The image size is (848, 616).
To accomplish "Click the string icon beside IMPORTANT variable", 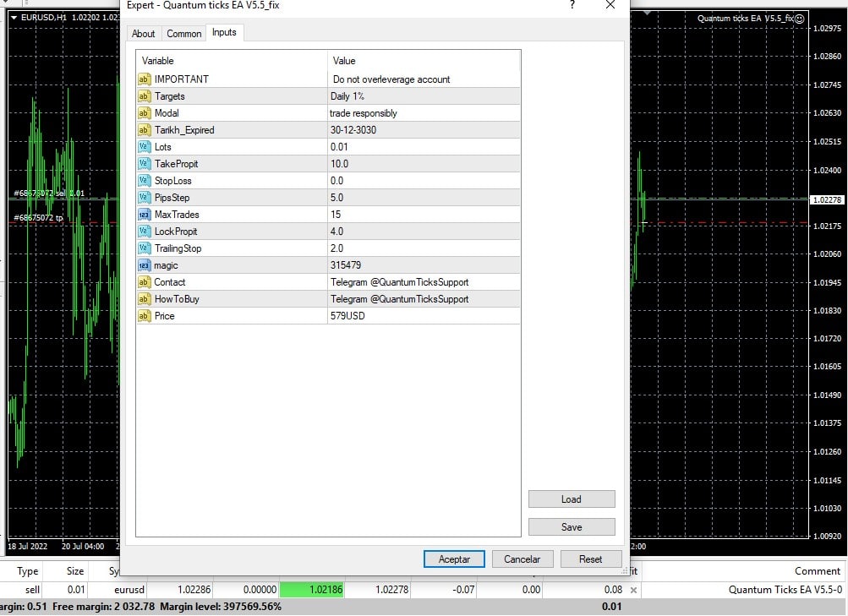I will (x=144, y=79).
